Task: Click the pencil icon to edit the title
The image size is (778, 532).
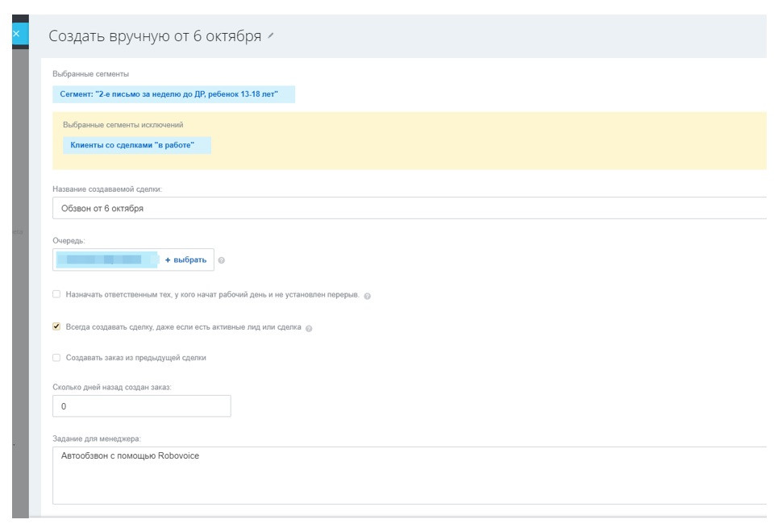Action: 271,36
